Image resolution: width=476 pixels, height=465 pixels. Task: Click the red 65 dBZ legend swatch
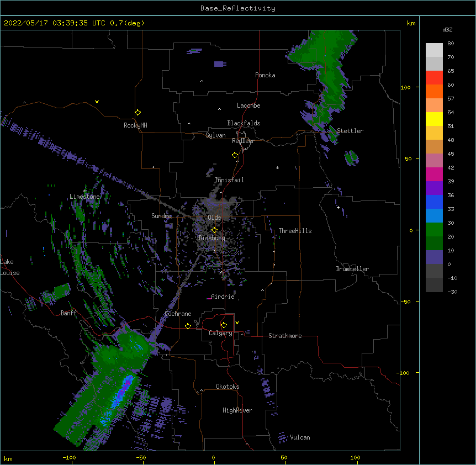click(x=434, y=78)
